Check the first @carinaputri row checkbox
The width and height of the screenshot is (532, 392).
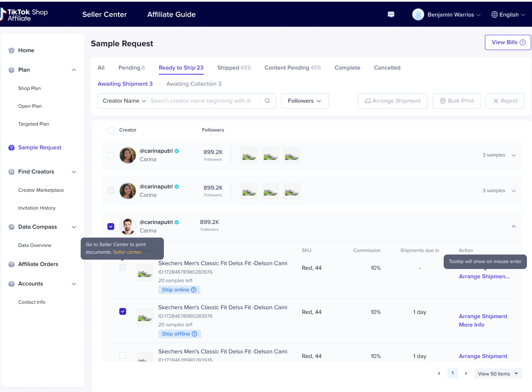(111, 155)
